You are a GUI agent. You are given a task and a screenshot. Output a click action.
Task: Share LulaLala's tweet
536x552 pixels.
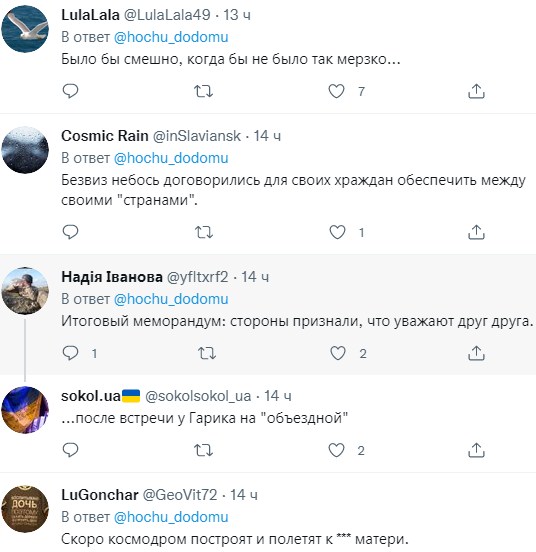476,91
